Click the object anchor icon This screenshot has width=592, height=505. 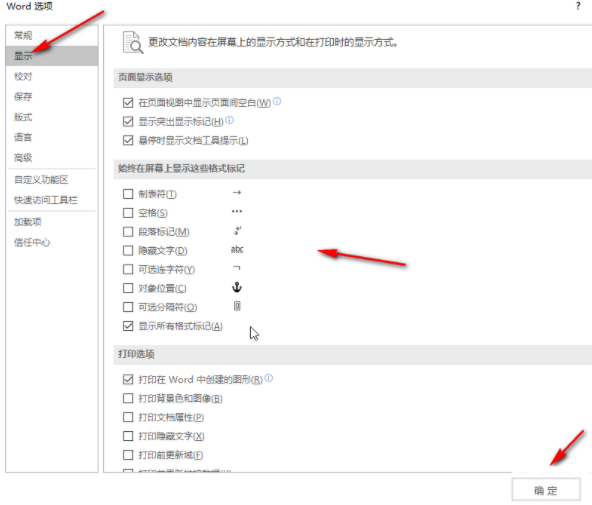tap(237, 287)
